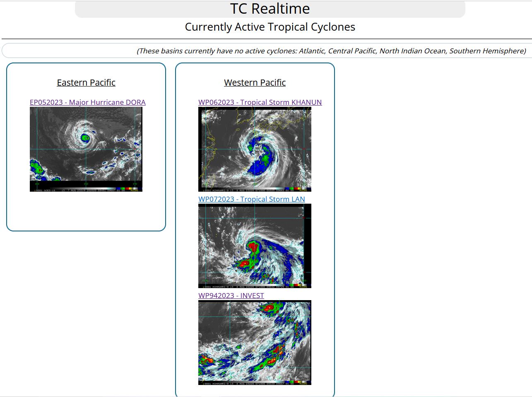Open the WP942023 INVEST link
This screenshot has height=397, width=532.
(x=231, y=296)
